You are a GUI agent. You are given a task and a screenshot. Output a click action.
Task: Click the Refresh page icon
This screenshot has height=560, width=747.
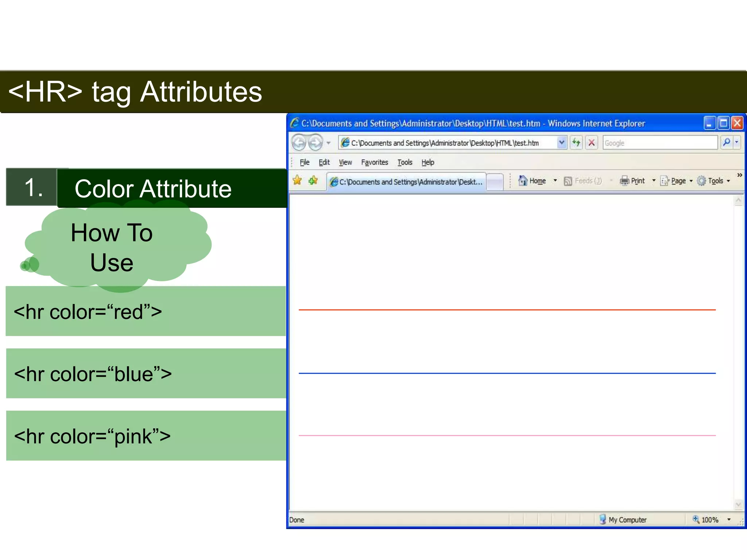pyautogui.click(x=576, y=143)
